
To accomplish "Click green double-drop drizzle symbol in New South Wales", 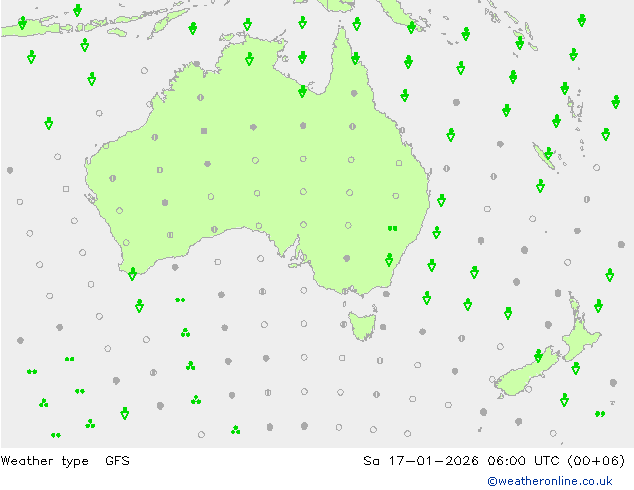I will click(x=392, y=228).
